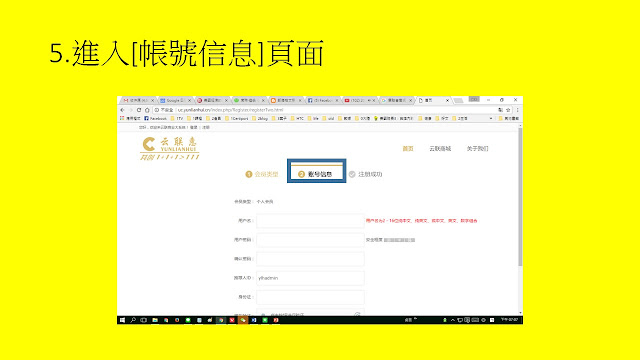The width and height of the screenshot is (640, 360).
Task: Click the 确认密码 input field
Action: [310, 259]
